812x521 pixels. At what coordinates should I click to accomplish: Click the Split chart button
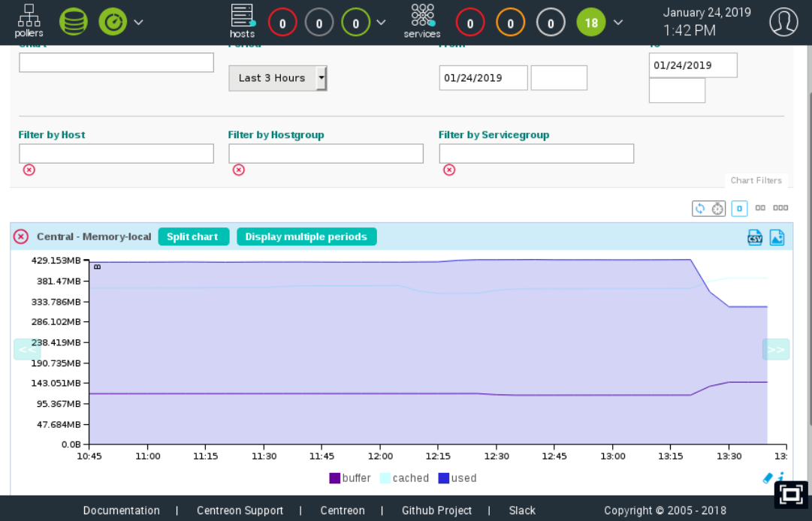pos(192,236)
